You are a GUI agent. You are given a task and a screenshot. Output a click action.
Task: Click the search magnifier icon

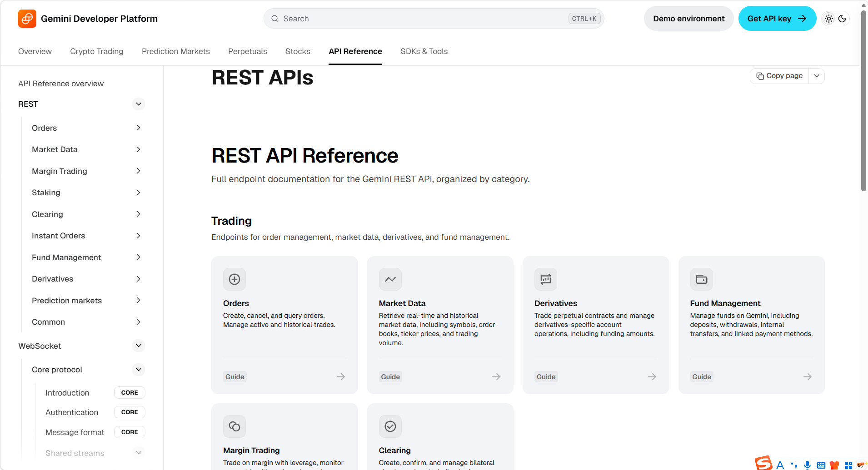(275, 19)
